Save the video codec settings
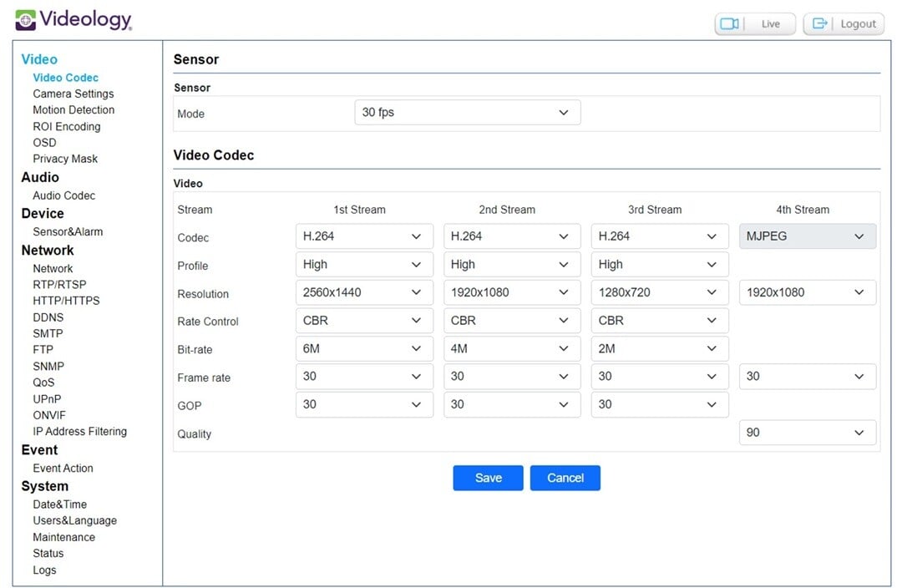The image size is (902, 588). [488, 478]
